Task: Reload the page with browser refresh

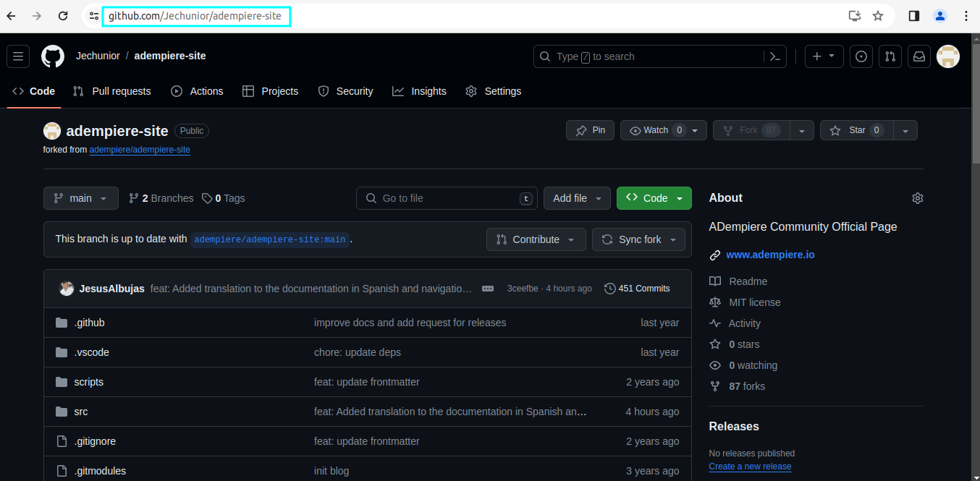Action: click(x=63, y=16)
